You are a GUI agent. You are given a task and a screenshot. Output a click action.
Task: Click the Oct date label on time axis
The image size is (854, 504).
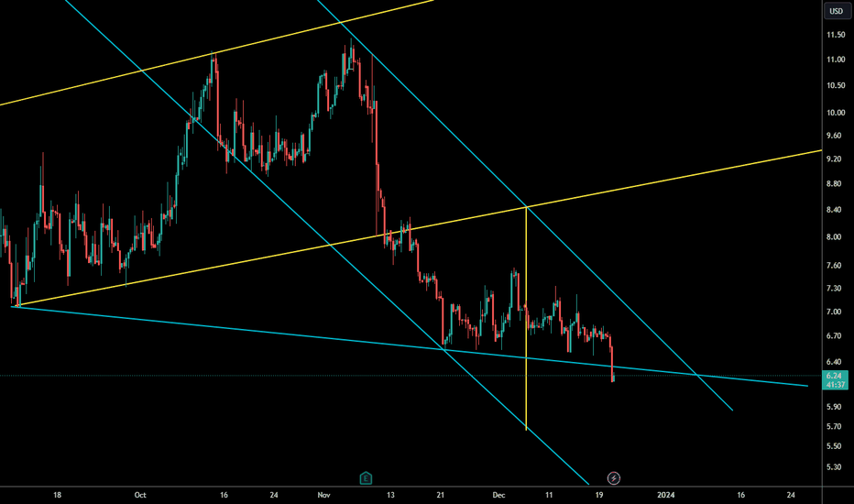click(140, 495)
